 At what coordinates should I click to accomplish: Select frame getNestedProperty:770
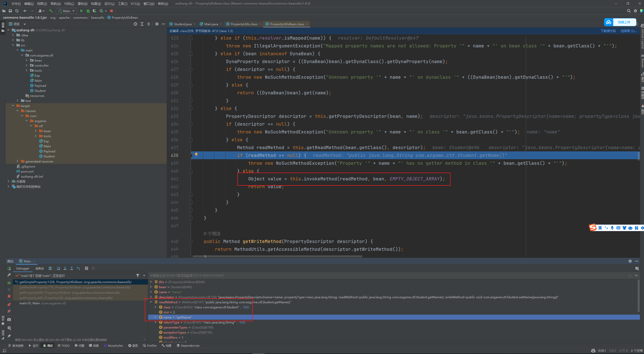coord(80,287)
